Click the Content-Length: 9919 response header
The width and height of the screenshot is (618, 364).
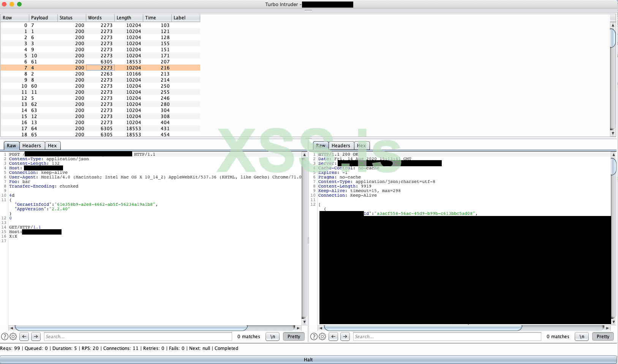coord(345,186)
